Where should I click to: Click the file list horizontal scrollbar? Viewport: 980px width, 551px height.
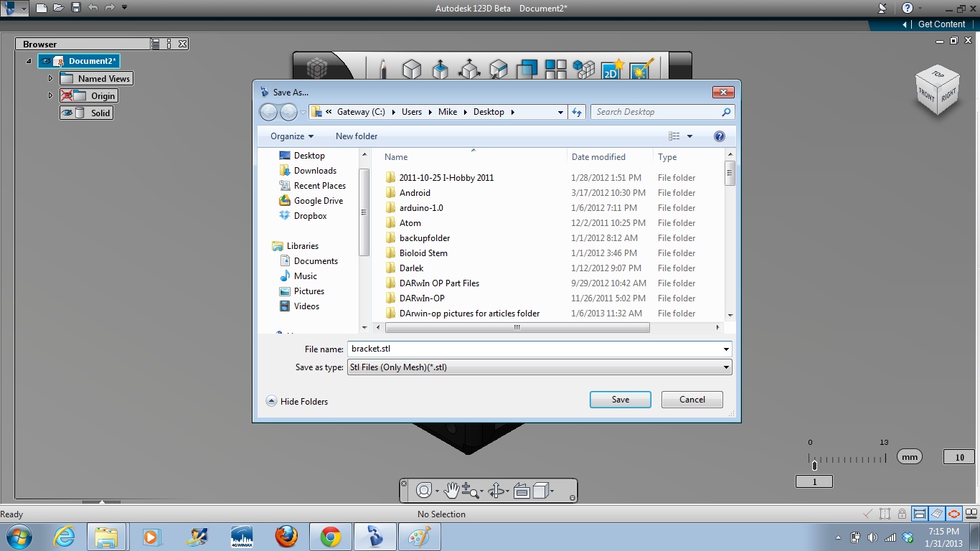point(517,327)
